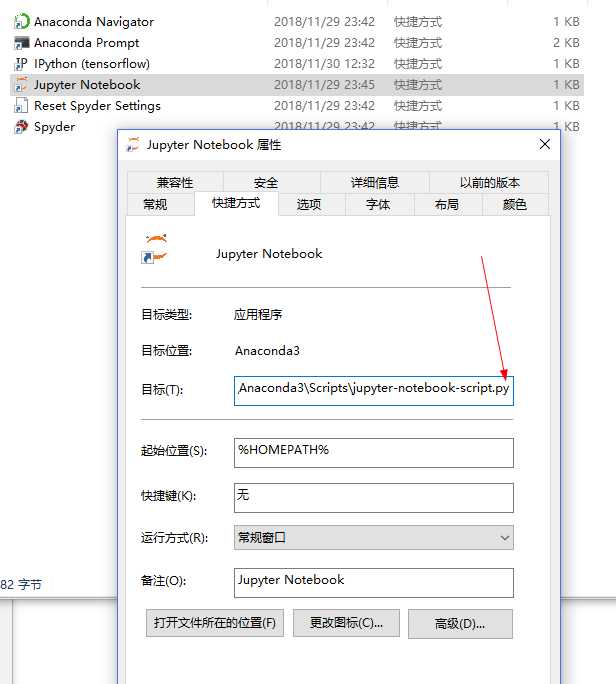Viewport: 616px width, 684px height.
Task: Switch to the 颜色 tab
Action: 515,204
